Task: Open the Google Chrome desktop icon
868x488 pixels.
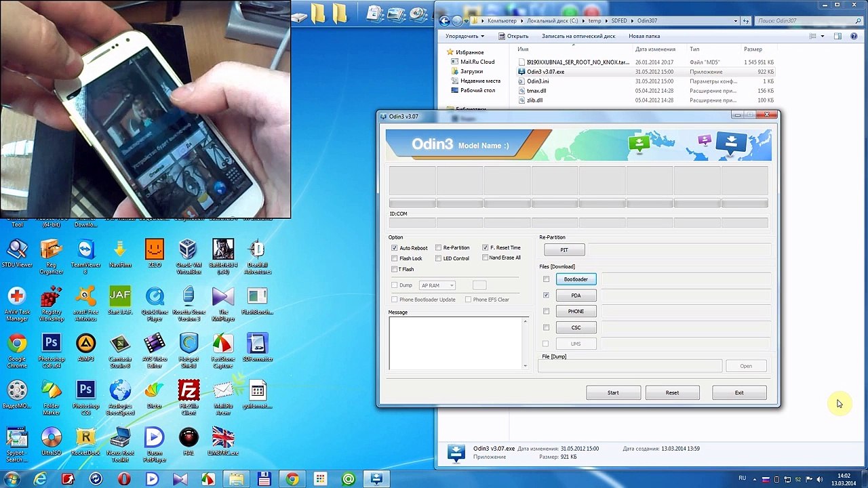Action: point(17,350)
